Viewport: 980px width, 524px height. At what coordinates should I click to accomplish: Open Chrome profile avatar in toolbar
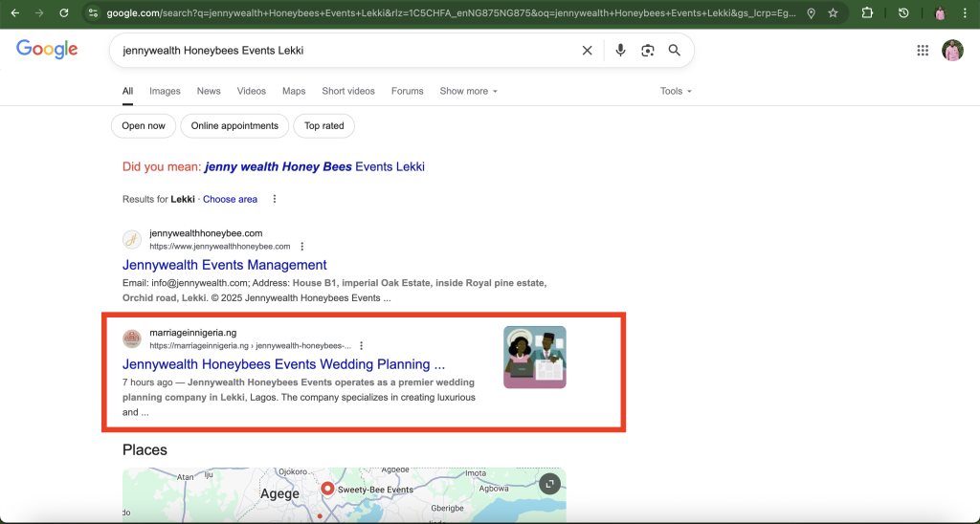(x=940, y=13)
